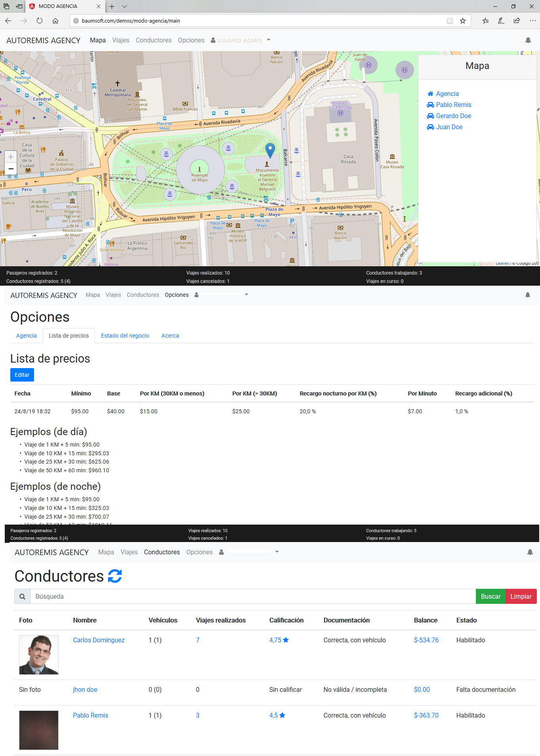This screenshot has width=540, height=756.
Task: Open the browser tab list chevron
Action: 124,6
